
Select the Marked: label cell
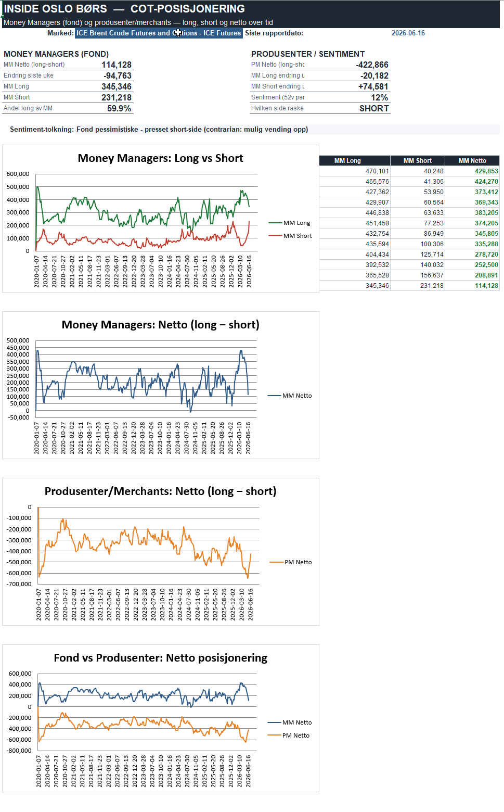[x=60, y=33]
